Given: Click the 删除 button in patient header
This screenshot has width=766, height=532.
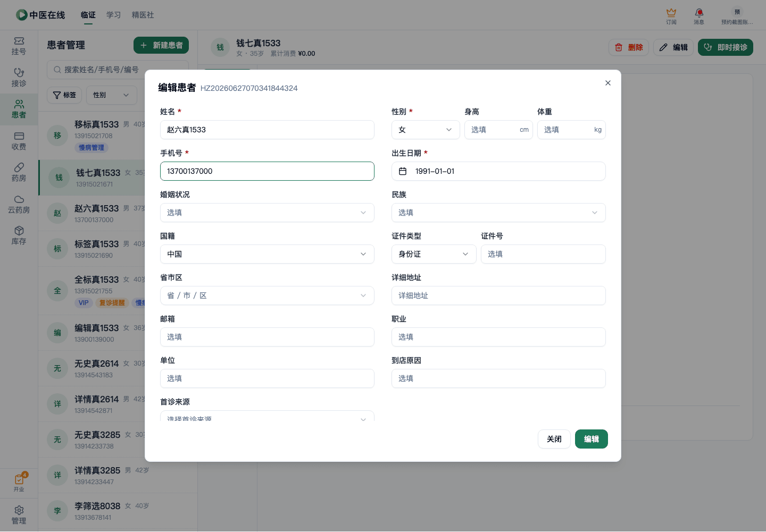Looking at the screenshot, I should (x=629, y=47).
